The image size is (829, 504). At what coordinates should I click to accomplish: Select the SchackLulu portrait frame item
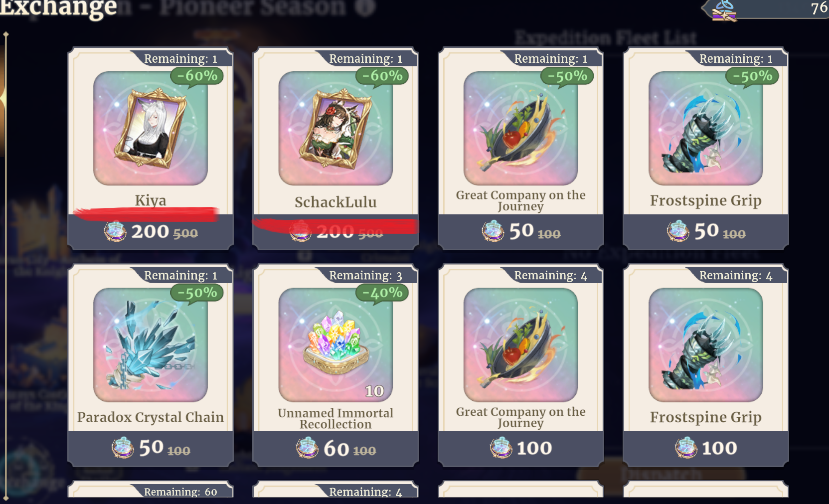pos(335,128)
